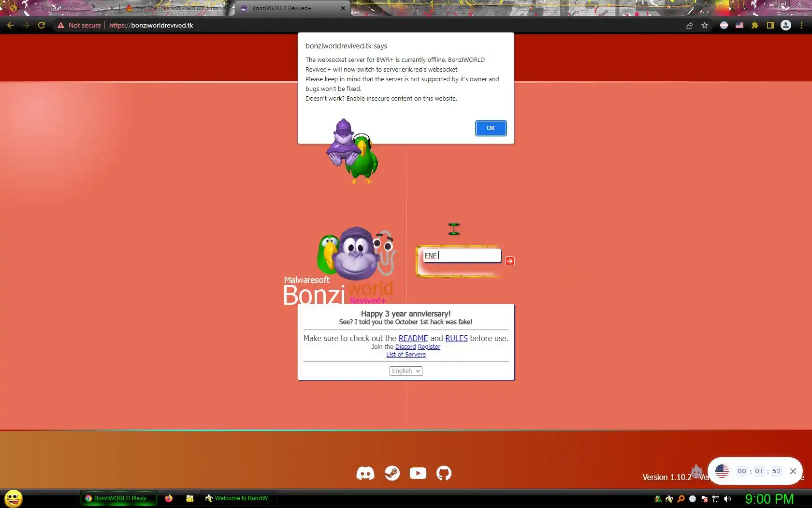
Task: Select BonziWORLD Reviv... taskbar button
Action: [119, 498]
